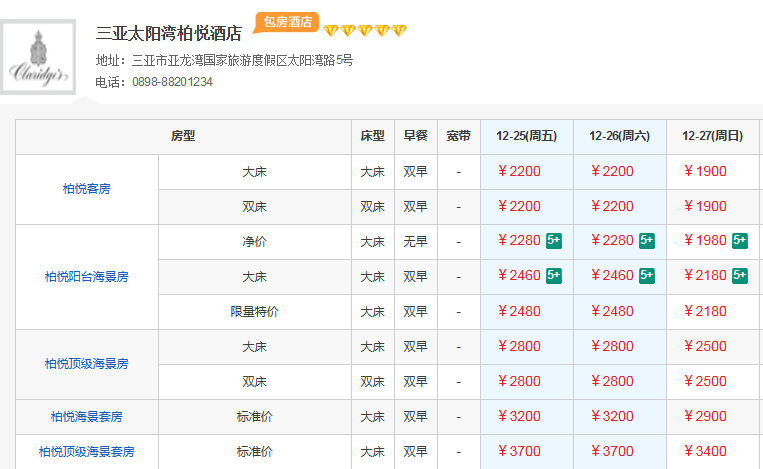Select the ¥2900 price for 柏悦海景套房
Image resolution: width=763 pixels, height=469 pixels.
click(x=705, y=417)
